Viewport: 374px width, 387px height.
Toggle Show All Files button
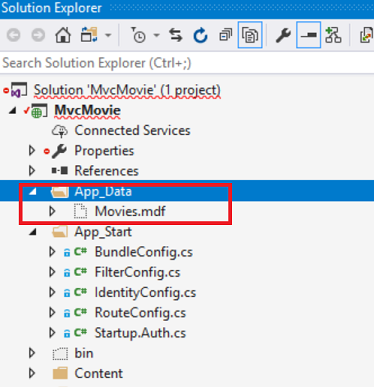pos(250,35)
